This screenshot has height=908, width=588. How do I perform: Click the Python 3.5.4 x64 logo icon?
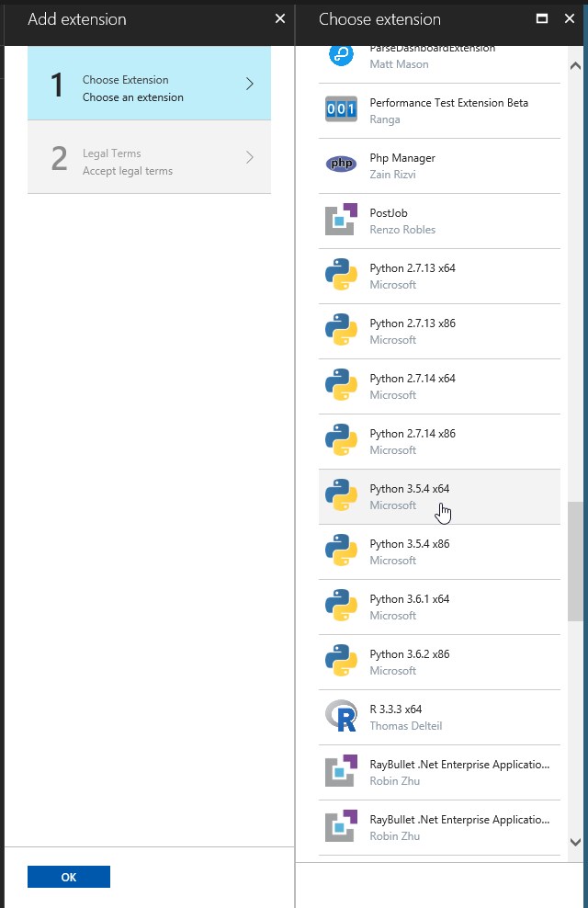tap(341, 494)
